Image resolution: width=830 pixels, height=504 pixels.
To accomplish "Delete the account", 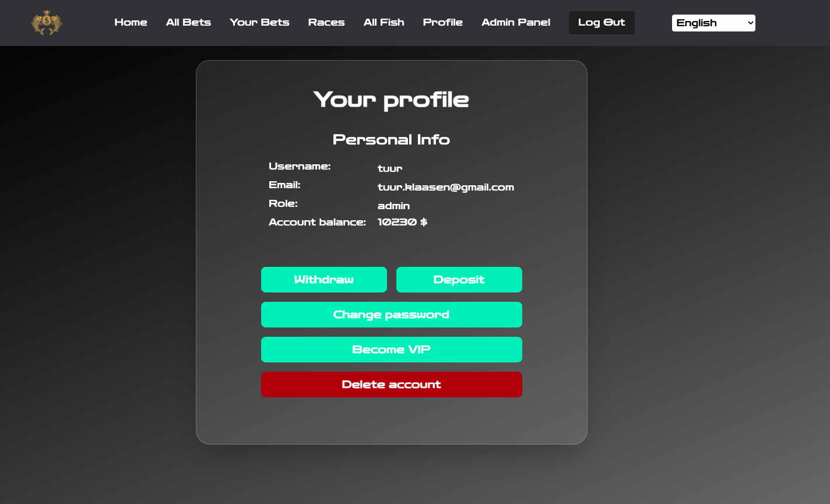I will click(391, 385).
